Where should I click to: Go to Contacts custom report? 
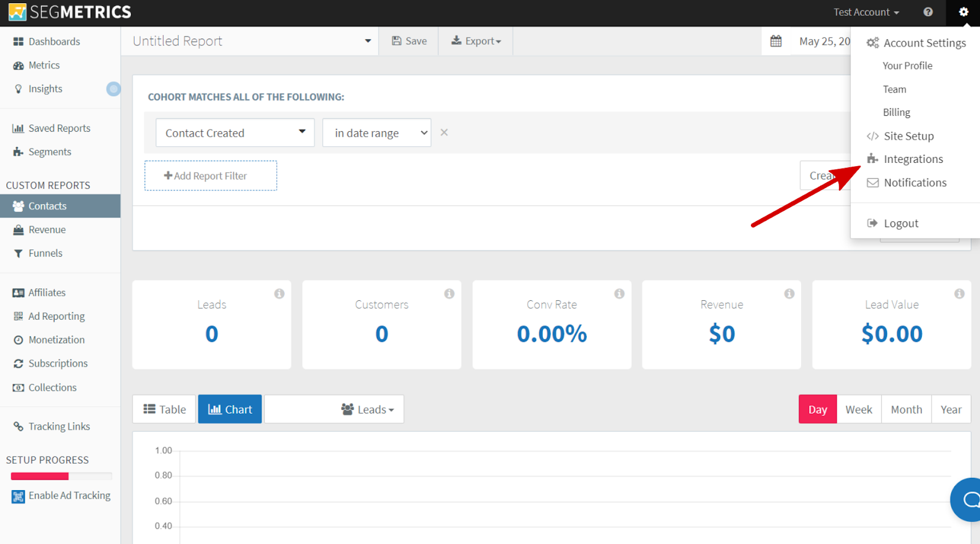(x=60, y=206)
